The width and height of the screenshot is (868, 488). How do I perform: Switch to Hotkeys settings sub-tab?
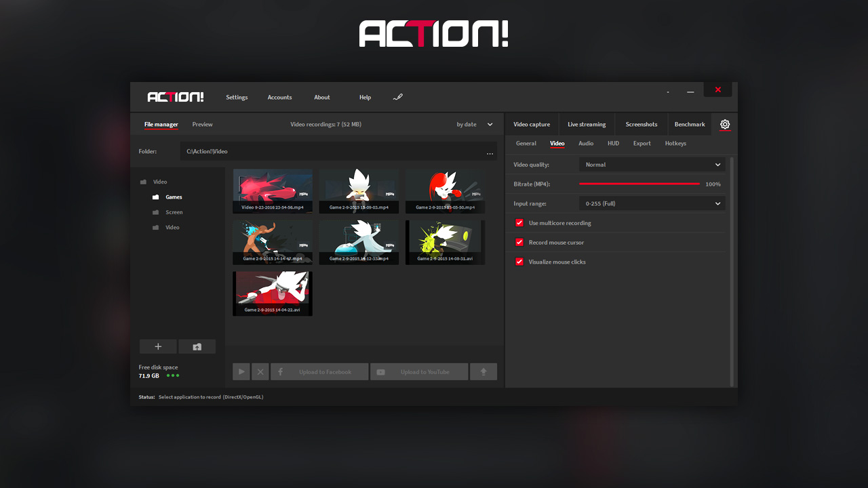[x=675, y=144]
